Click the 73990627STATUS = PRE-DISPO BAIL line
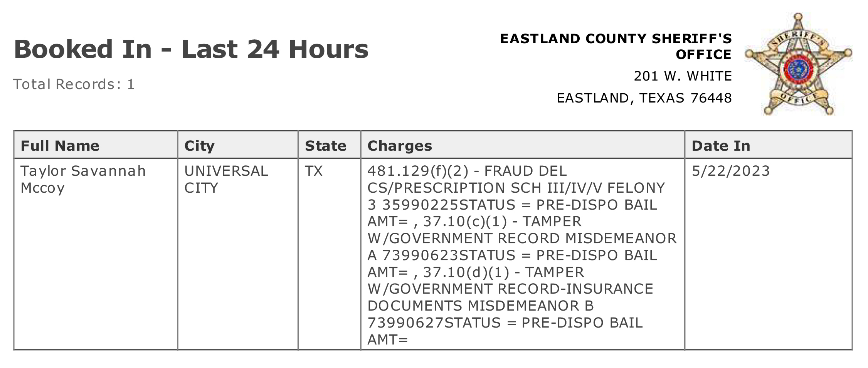868x368 pixels. click(505, 323)
